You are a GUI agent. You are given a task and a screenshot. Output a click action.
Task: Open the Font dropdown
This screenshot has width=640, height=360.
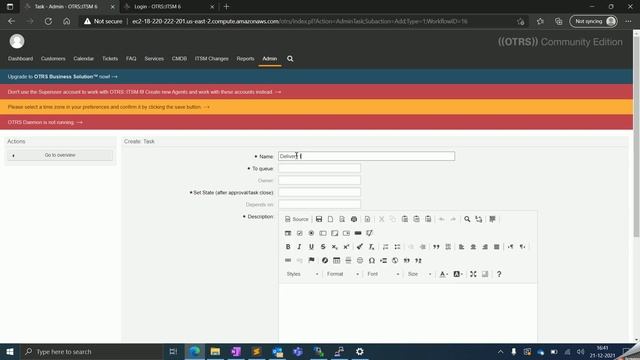pos(383,274)
